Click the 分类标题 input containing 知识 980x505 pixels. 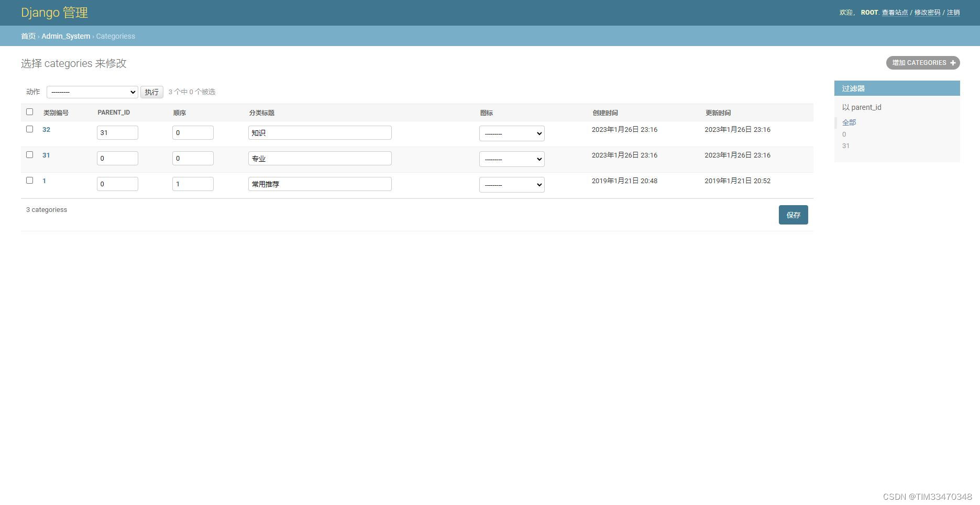(320, 132)
